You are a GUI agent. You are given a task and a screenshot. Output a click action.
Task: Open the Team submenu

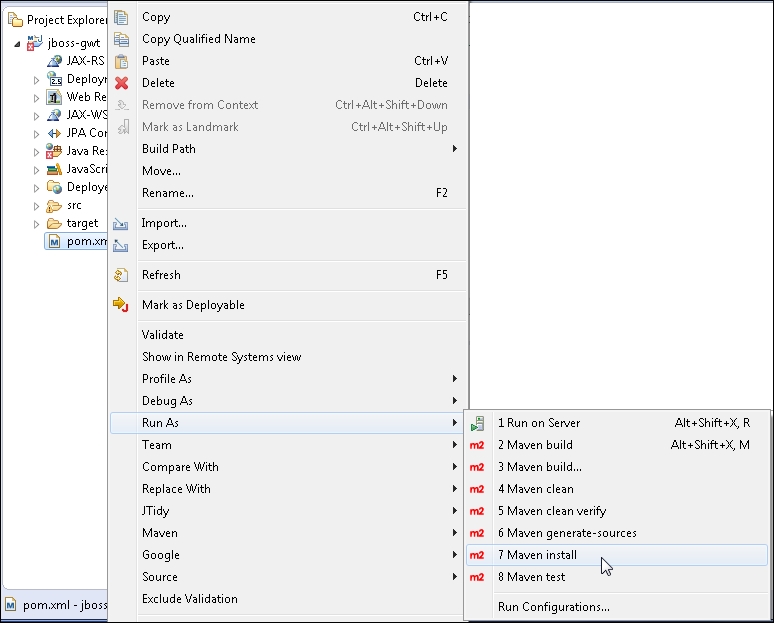(288, 445)
